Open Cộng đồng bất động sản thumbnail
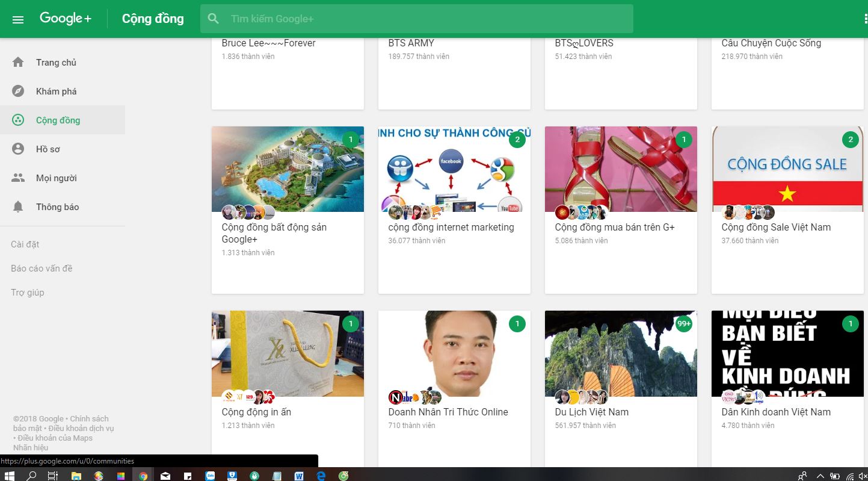 point(288,169)
